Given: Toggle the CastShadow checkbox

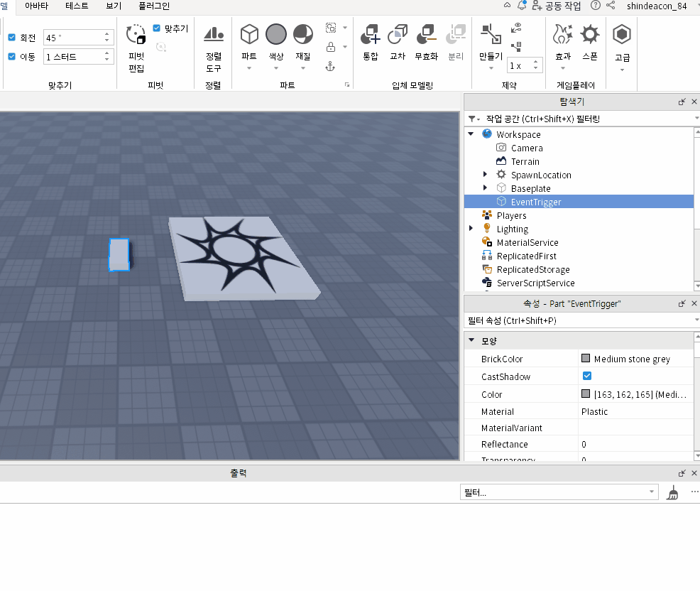Looking at the screenshot, I should pos(587,376).
